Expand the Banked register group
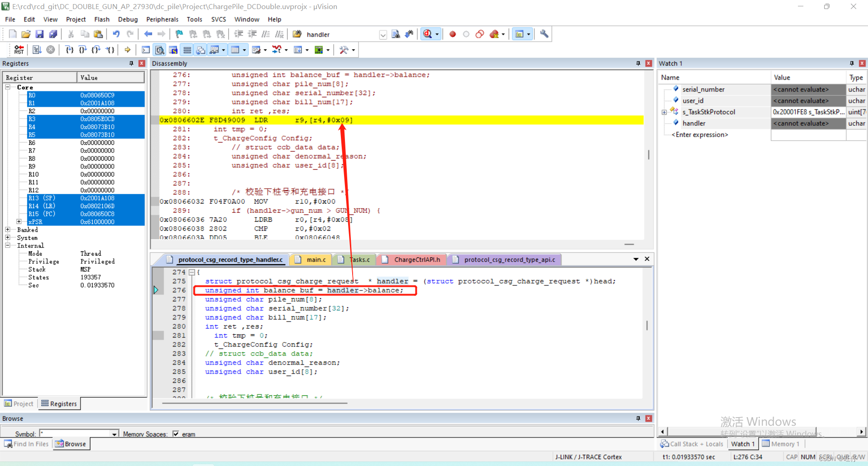Viewport: 868px width, 466px height. coord(8,229)
